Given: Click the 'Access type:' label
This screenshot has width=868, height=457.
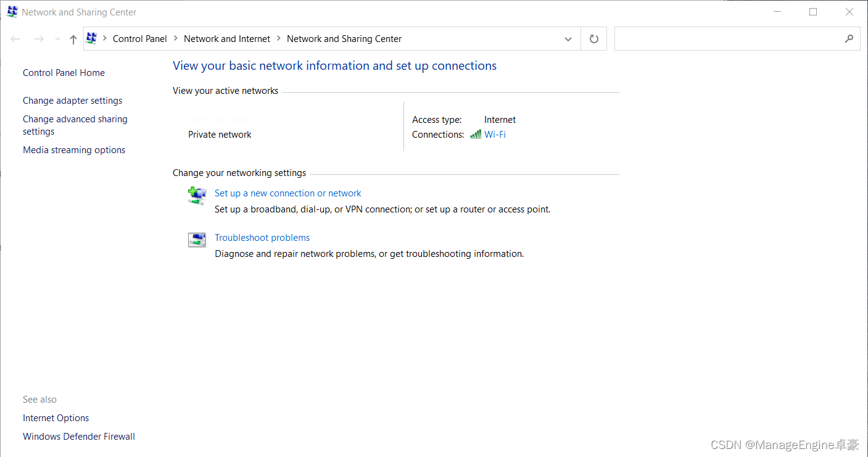Looking at the screenshot, I should click(437, 120).
